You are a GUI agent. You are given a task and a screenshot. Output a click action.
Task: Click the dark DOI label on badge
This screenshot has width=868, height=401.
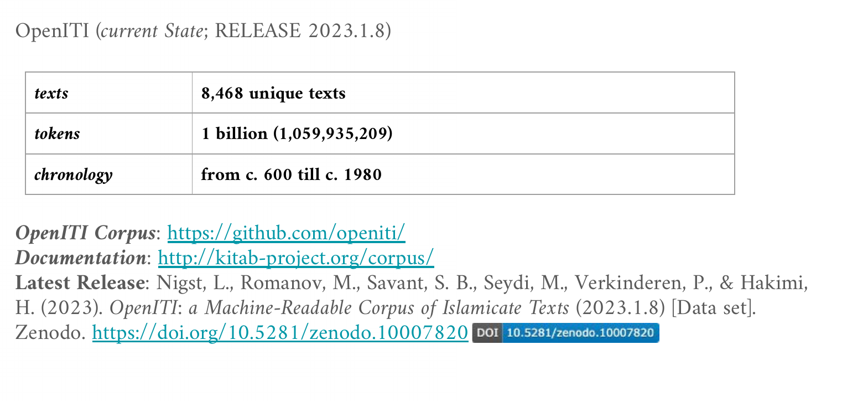pos(487,333)
